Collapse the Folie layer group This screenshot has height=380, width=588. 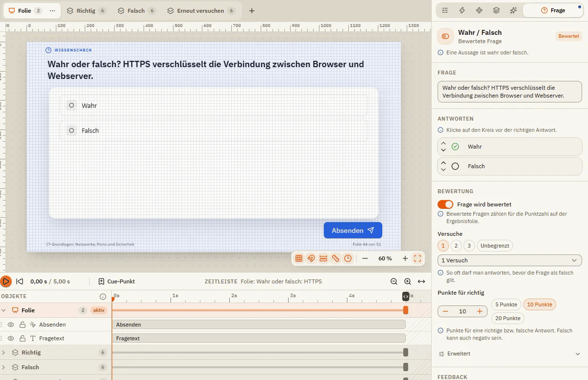(4, 310)
